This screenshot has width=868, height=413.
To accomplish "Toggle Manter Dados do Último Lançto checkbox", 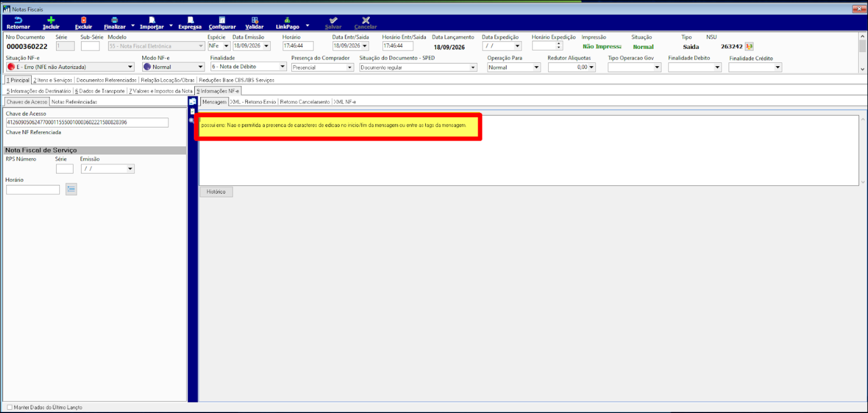I will [9, 407].
